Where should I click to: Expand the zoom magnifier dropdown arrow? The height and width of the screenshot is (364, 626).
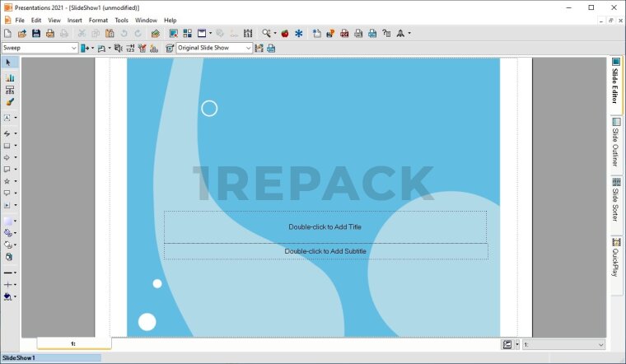pos(276,34)
